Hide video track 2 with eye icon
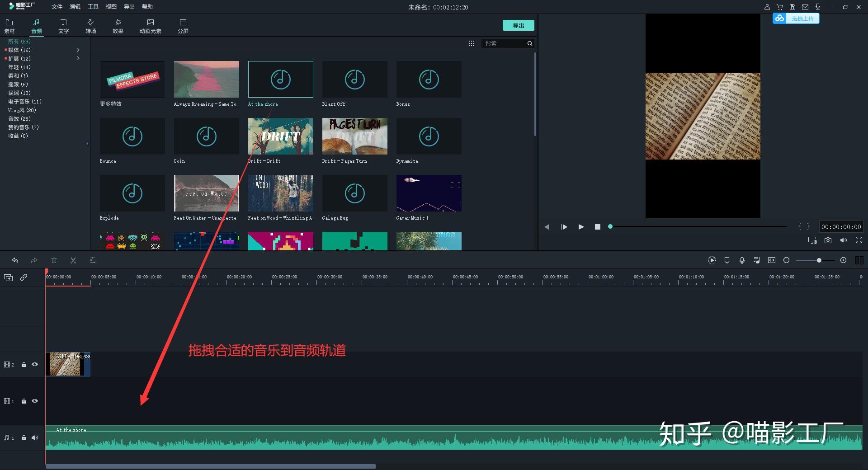The width and height of the screenshot is (868, 470). click(35, 364)
